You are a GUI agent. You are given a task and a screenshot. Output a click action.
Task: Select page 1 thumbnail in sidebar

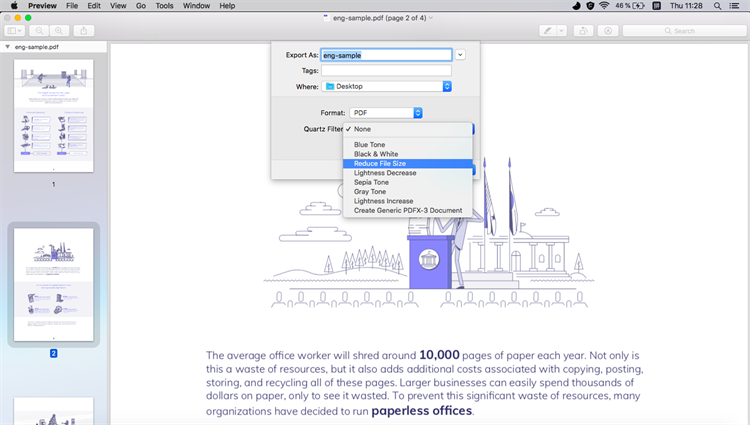point(54,116)
